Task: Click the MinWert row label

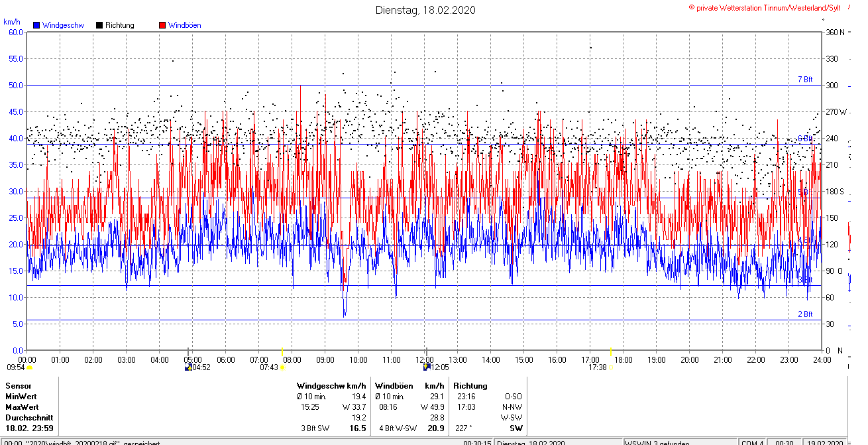Action: click(x=22, y=397)
